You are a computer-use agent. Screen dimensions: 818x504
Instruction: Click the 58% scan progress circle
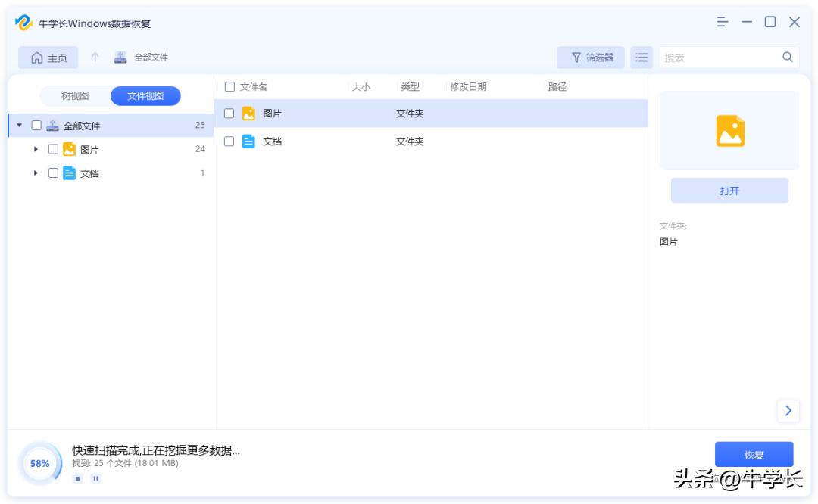point(39,463)
